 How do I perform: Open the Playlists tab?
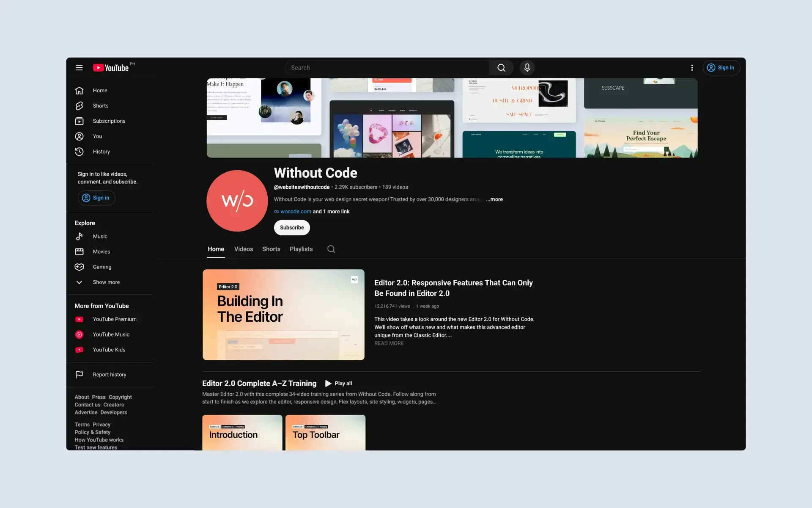coord(301,249)
